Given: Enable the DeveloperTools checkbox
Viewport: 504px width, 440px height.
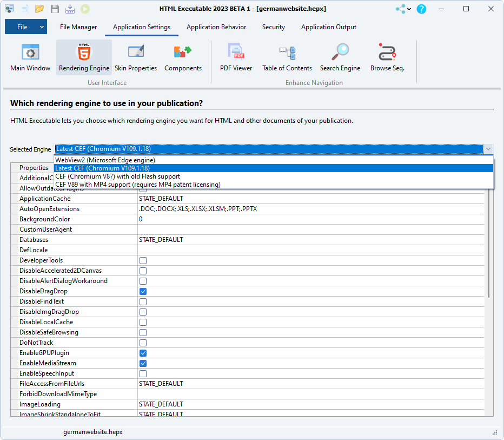Looking at the screenshot, I should point(143,260).
